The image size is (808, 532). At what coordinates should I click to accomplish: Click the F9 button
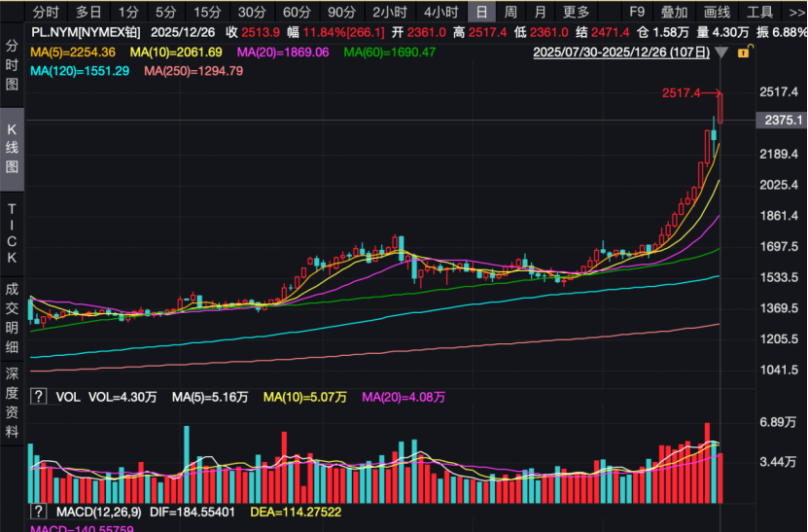point(638,12)
